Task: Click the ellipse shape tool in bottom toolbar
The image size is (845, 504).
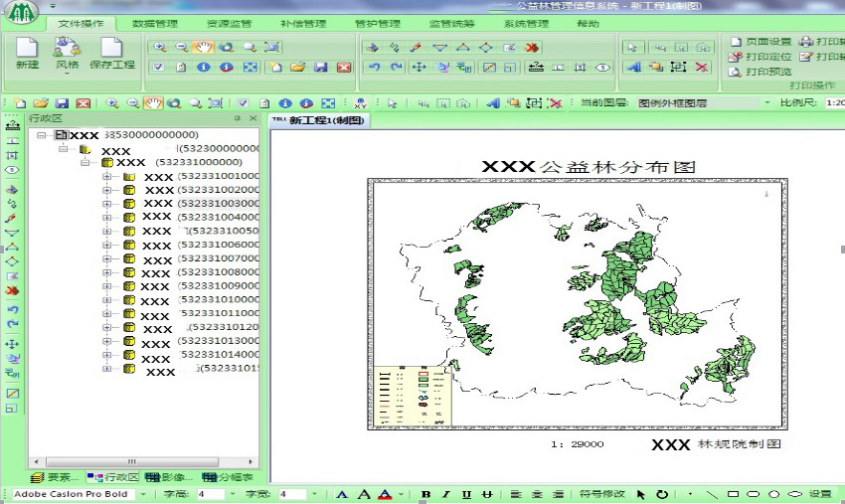Action: pyautogui.click(x=773, y=494)
